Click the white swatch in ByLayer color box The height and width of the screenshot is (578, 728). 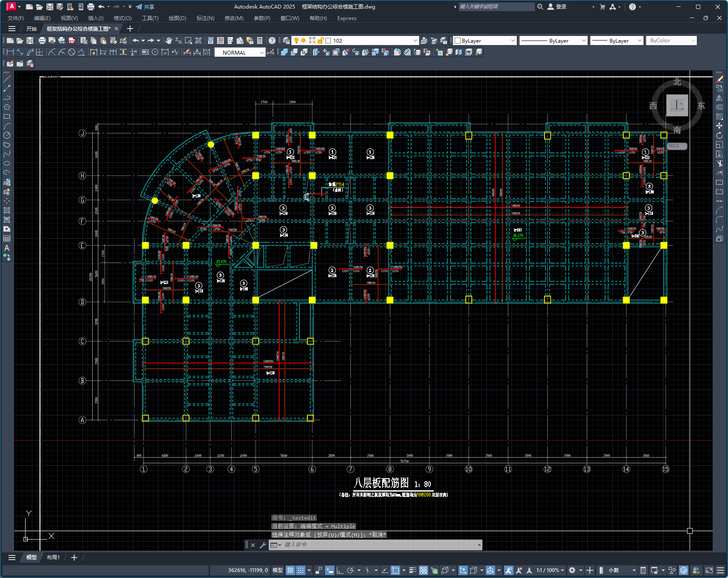[x=458, y=41]
